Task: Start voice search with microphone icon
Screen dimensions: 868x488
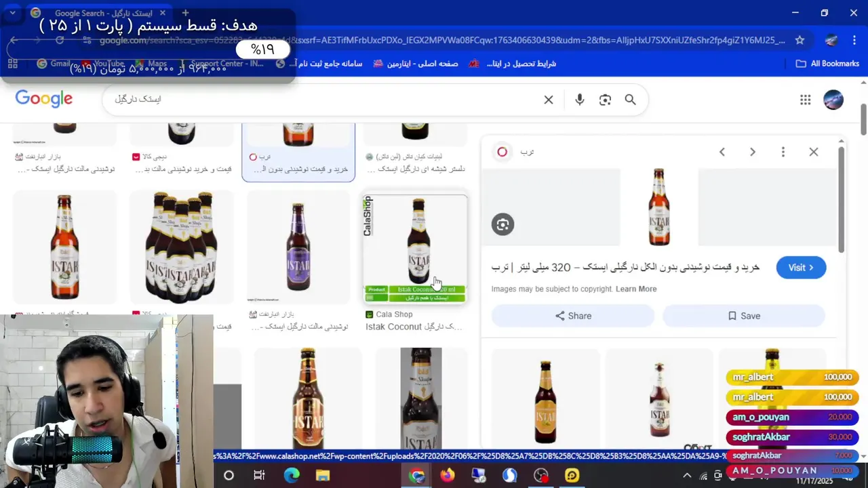Action: point(579,100)
